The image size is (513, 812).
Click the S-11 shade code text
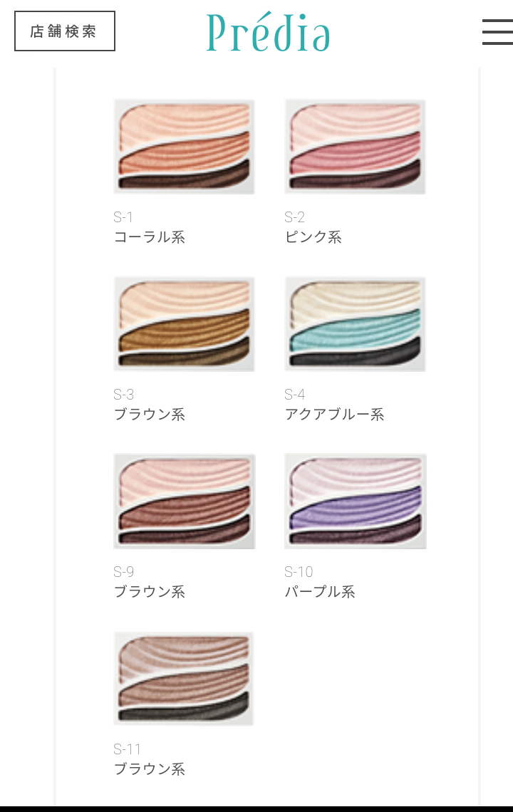(x=127, y=749)
